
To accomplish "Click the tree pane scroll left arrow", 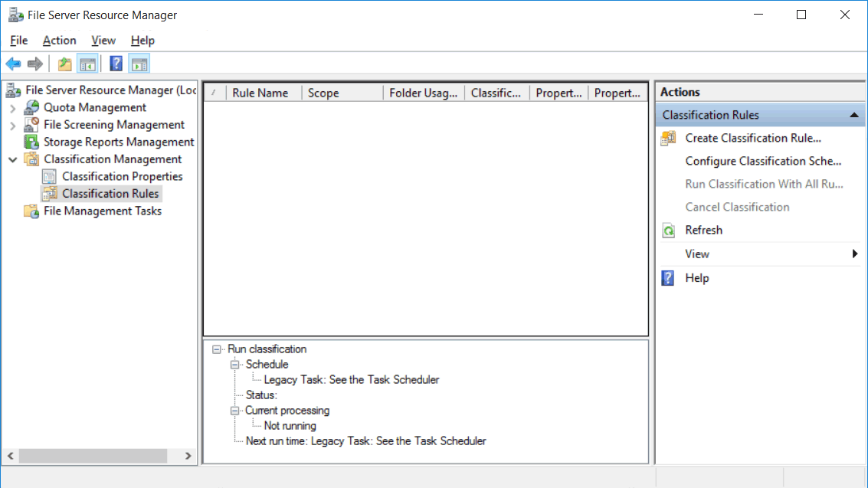I will tap(11, 456).
